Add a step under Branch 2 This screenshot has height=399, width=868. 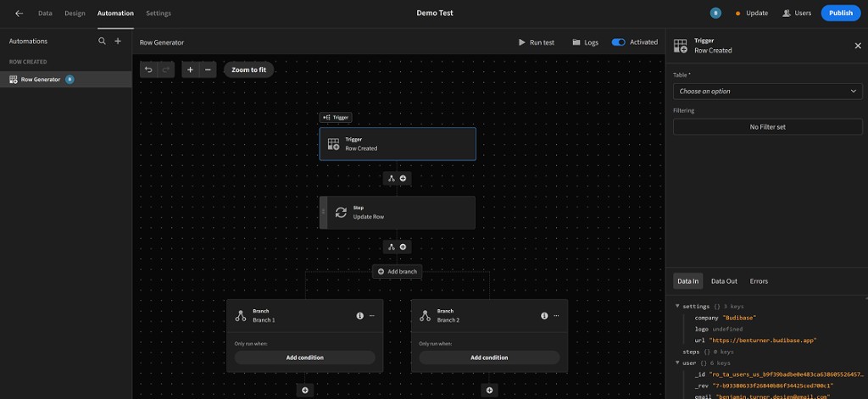(489, 391)
